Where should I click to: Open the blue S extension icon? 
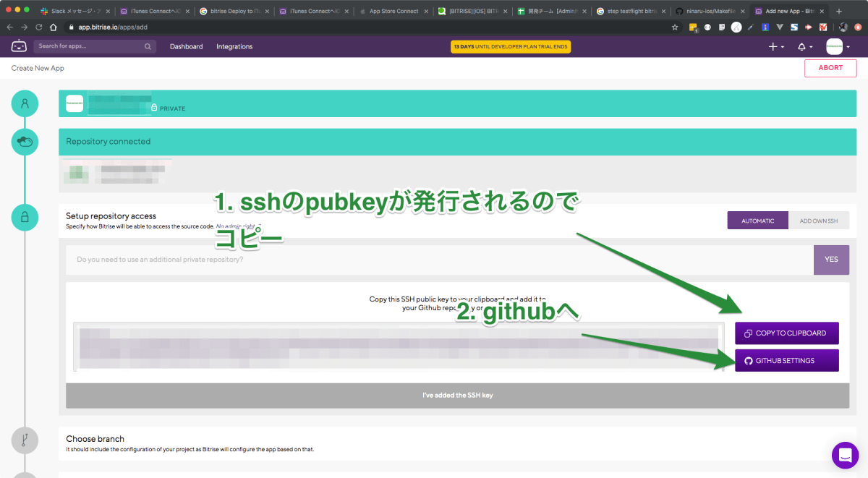794,27
